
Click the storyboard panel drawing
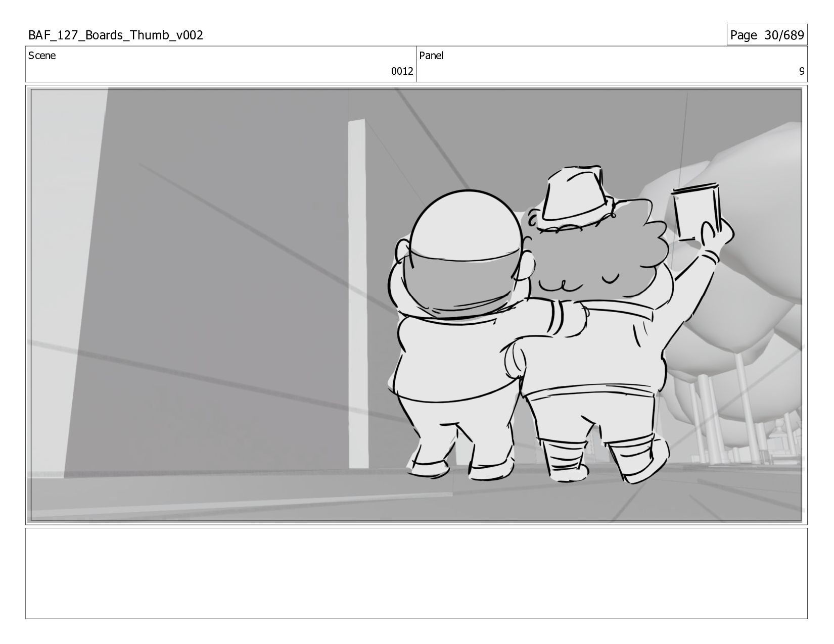click(x=416, y=305)
